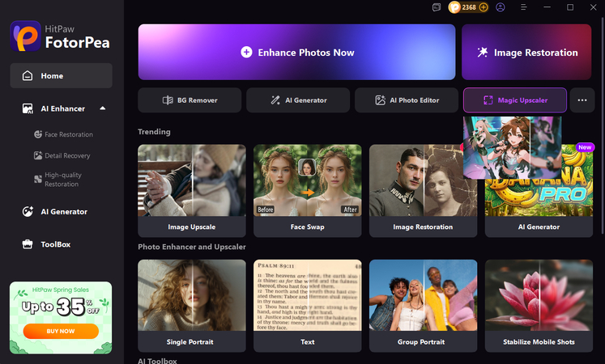This screenshot has height=364, width=605.
Task: Click the AI Enhancer sidebar icon
Action: click(x=28, y=108)
